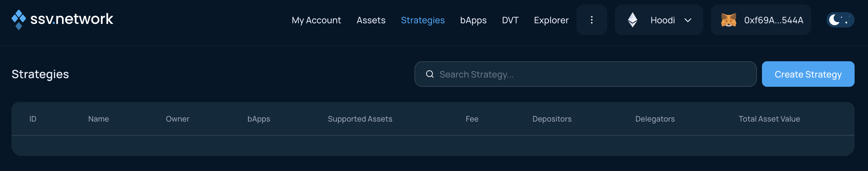Toggle dark mode theme switch
This screenshot has height=171, width=868.
(x=840, y=20)
